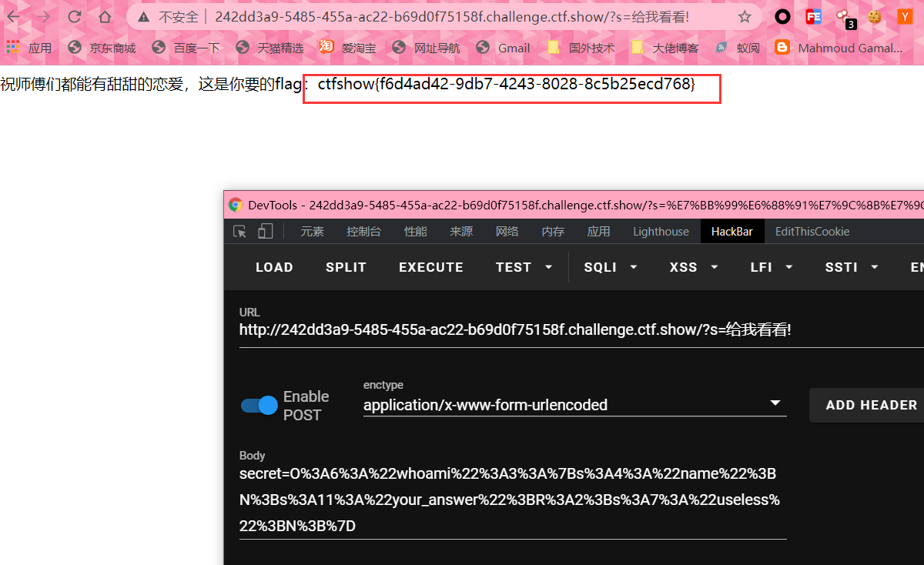Open the 蚁阅 bookmark
The height and width of the screenshot is (565, 924).
point(737,48)
